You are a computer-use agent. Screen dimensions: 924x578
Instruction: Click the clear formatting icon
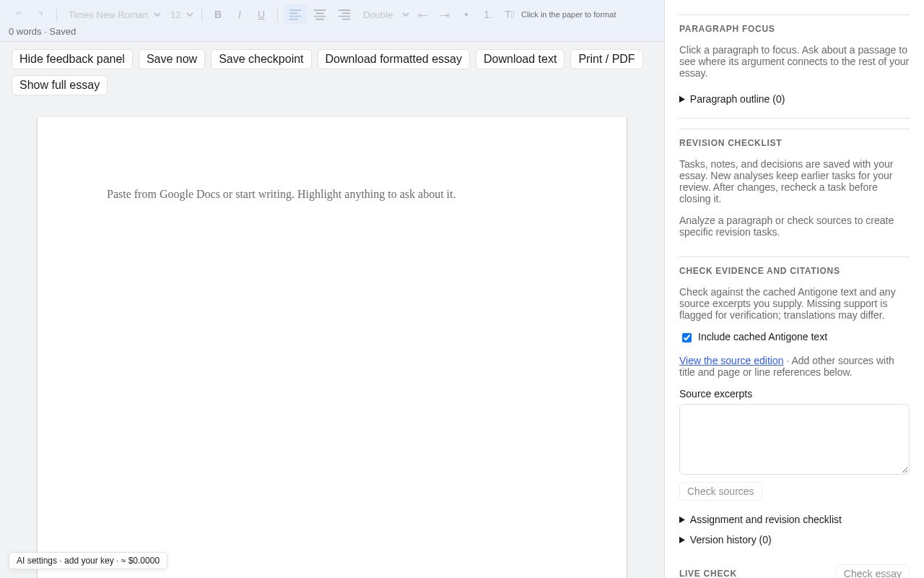coord(510,14)
